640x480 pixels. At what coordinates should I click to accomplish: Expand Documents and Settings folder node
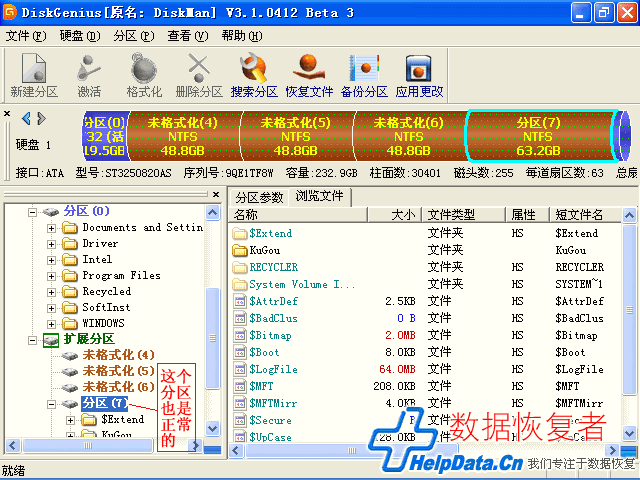(x=51, y=228)
